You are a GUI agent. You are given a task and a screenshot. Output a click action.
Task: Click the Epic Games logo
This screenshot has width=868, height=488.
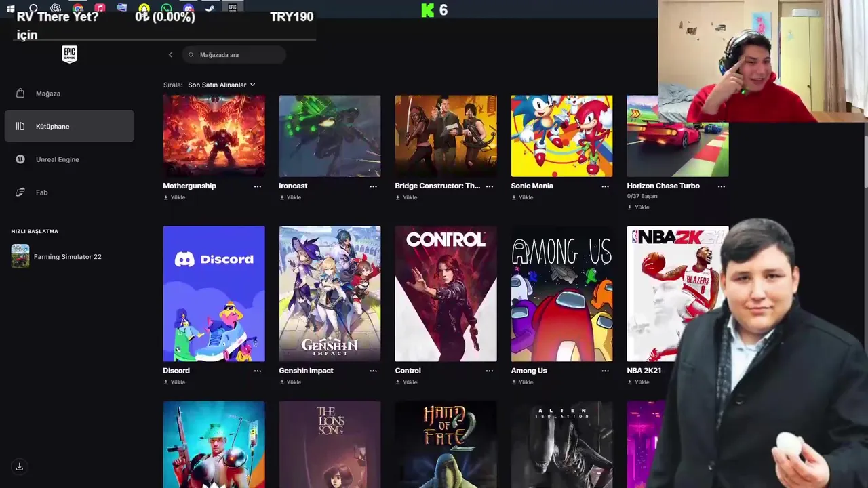[69, 54]
